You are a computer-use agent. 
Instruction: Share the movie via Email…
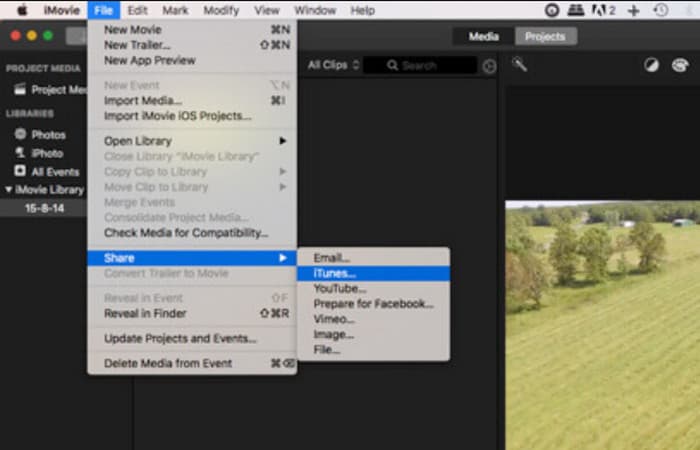pos(373,258)
